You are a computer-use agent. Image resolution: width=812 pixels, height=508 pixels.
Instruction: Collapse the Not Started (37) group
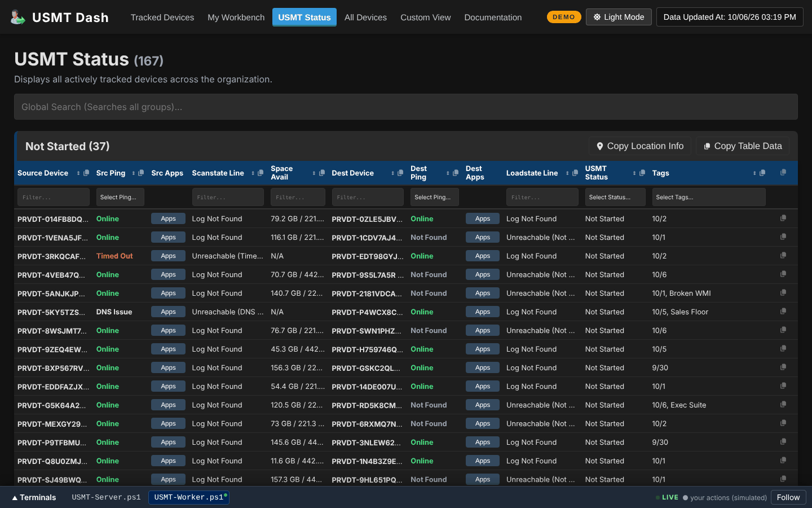coord(68,146)
